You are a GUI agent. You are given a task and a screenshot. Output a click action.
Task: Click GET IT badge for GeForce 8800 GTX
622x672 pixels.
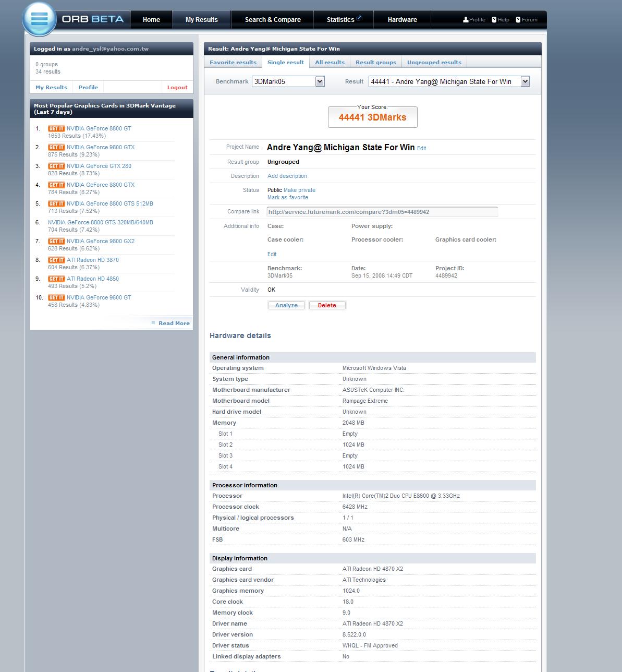pyautogui.click(x=56, y=185)
